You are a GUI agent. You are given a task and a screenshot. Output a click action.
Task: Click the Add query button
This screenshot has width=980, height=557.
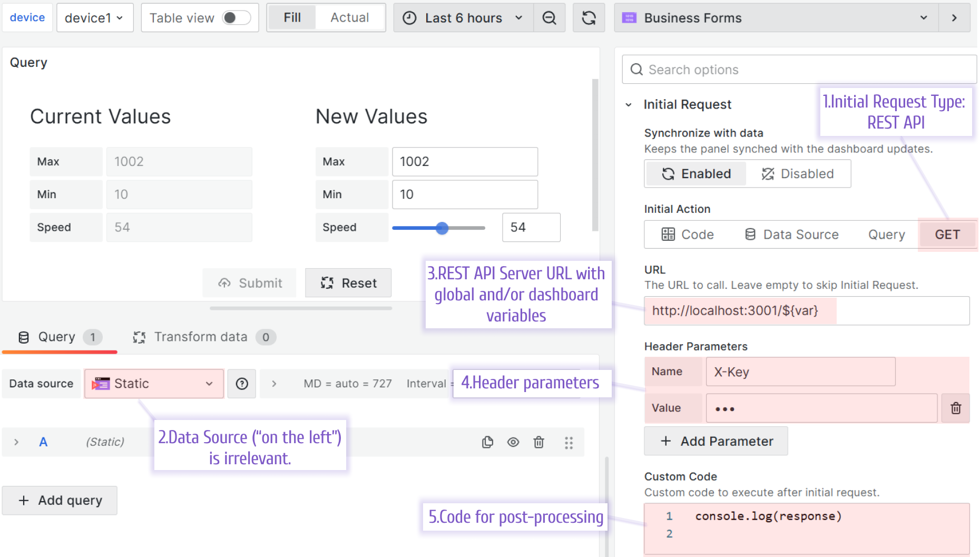pyautogui.click(x=59, y=500)
